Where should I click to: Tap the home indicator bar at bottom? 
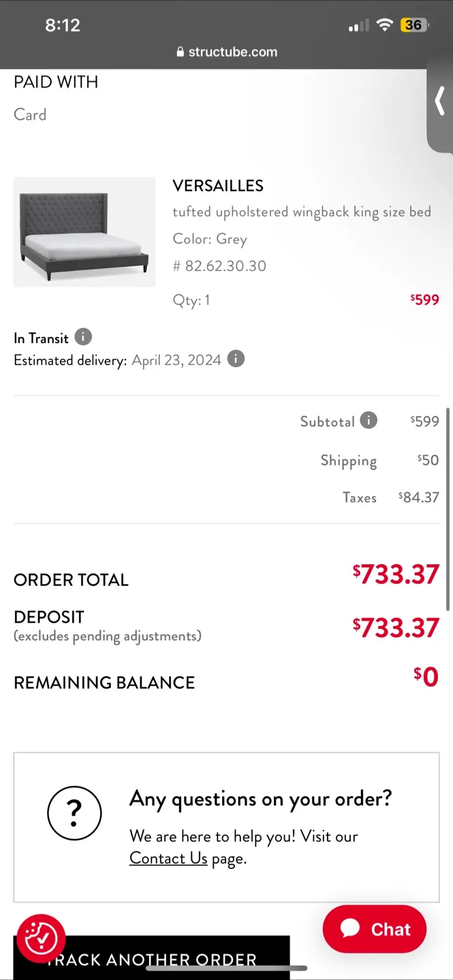[226, 968]
